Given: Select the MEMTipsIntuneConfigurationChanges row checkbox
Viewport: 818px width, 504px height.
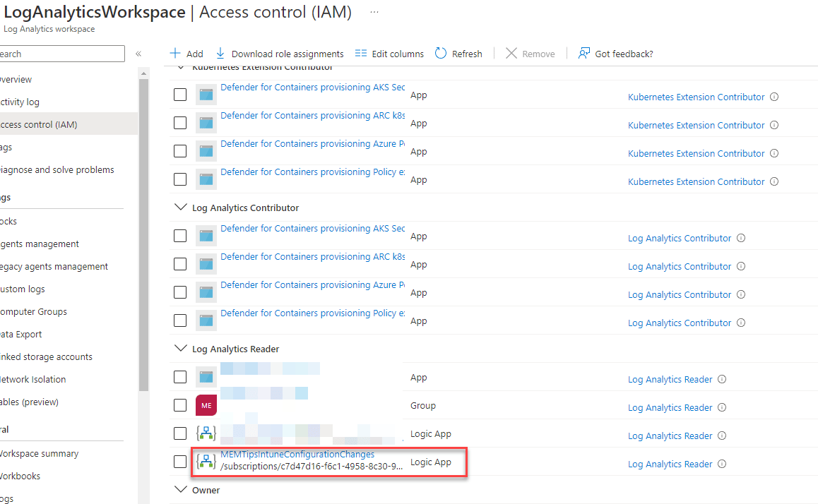Looking at the screenshot, I should point(180,461).
